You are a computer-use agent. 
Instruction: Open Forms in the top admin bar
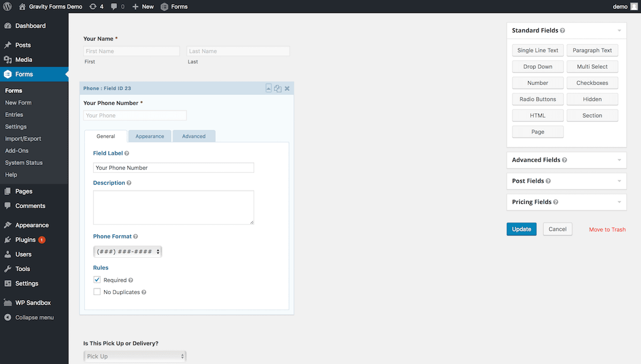pyautogui.click(x=174, y=6)
